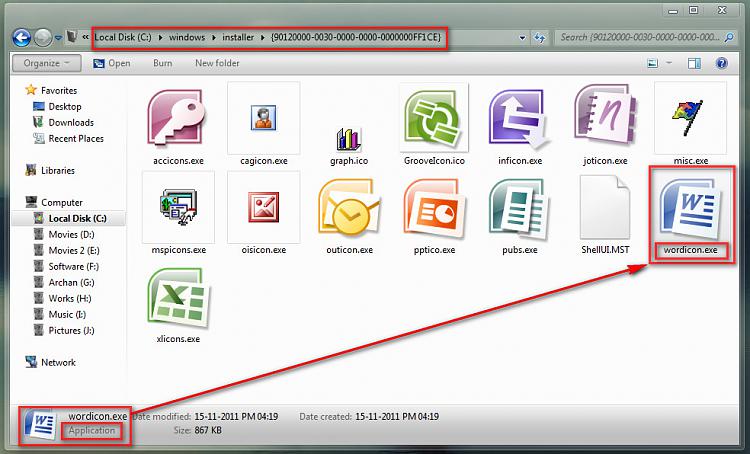Open the recent pages dropdown arrow

click(58, 37)
